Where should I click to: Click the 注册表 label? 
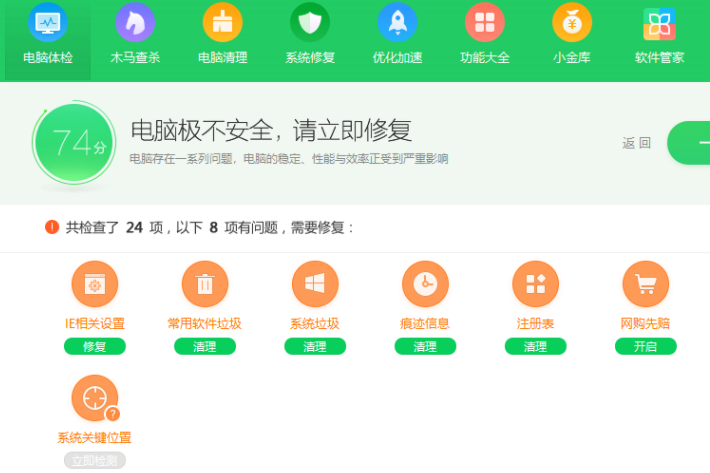click(x=535, y=323)
